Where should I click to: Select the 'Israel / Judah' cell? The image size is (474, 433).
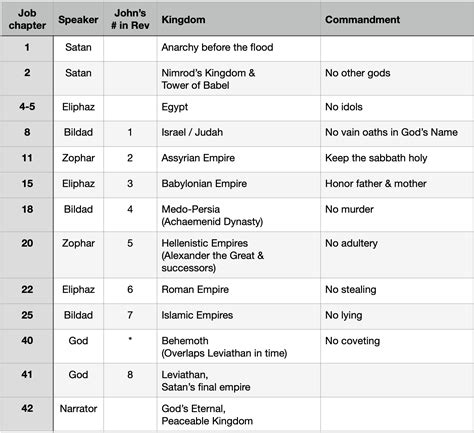point(239,134)
